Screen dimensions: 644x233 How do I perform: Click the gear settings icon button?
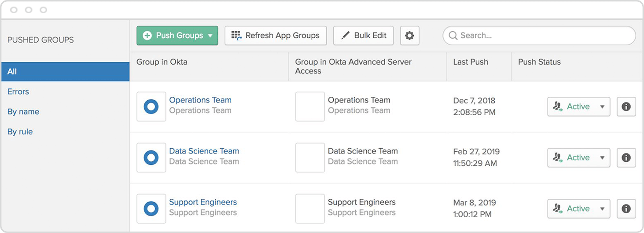point(409,36)
